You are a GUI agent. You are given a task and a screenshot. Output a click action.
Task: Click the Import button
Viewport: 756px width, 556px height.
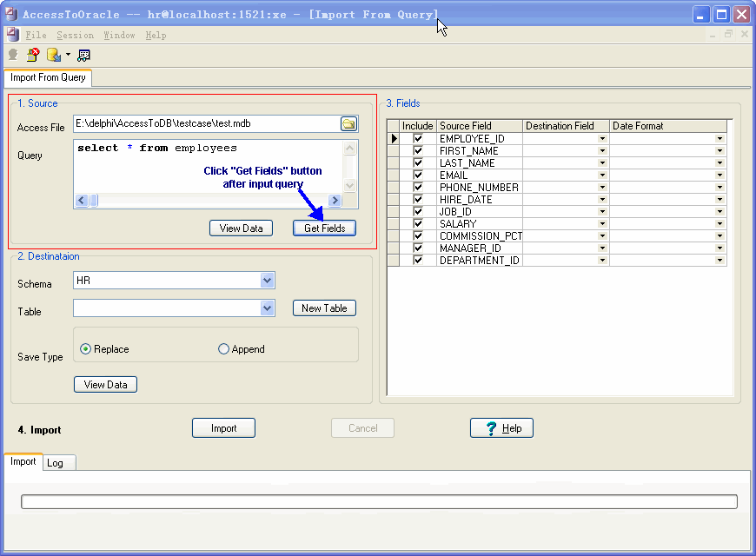(x=223, y=428)
